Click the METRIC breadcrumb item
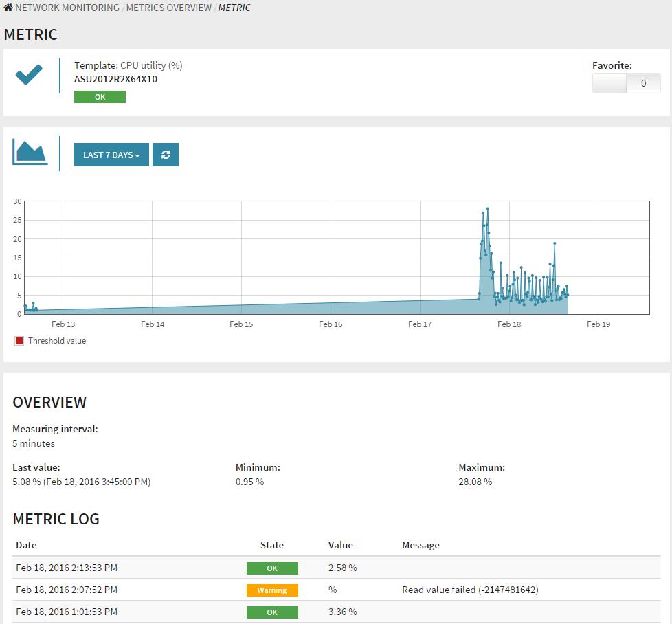Screen dimensions: 672x624 click(234, 8)
